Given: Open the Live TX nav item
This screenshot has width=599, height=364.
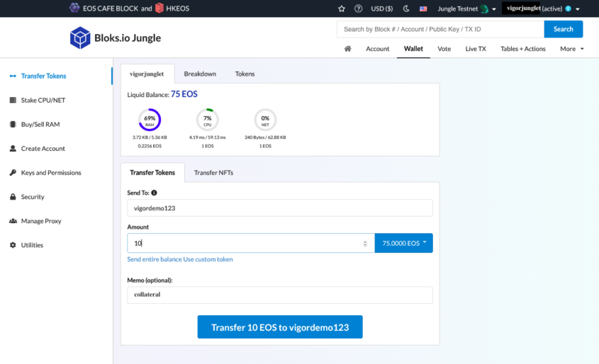Looking at the screenshot, I should pyautogui.click(x=476, y=48).
